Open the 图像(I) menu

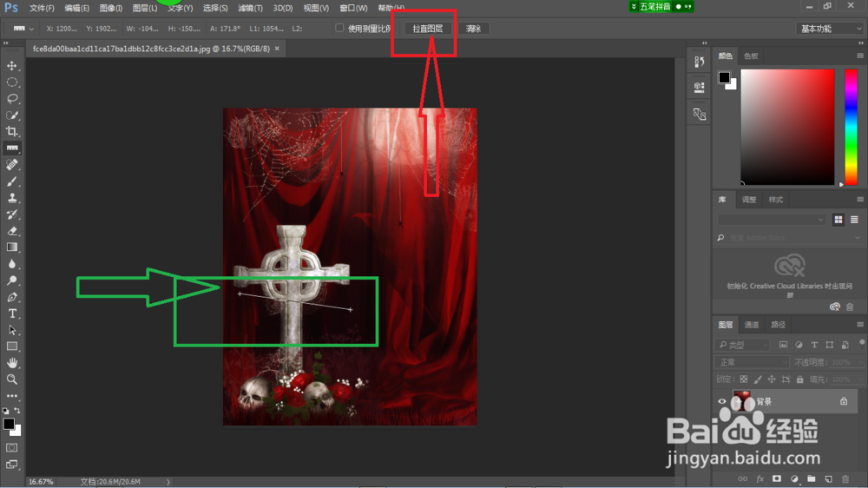click(x=111, y=8)
